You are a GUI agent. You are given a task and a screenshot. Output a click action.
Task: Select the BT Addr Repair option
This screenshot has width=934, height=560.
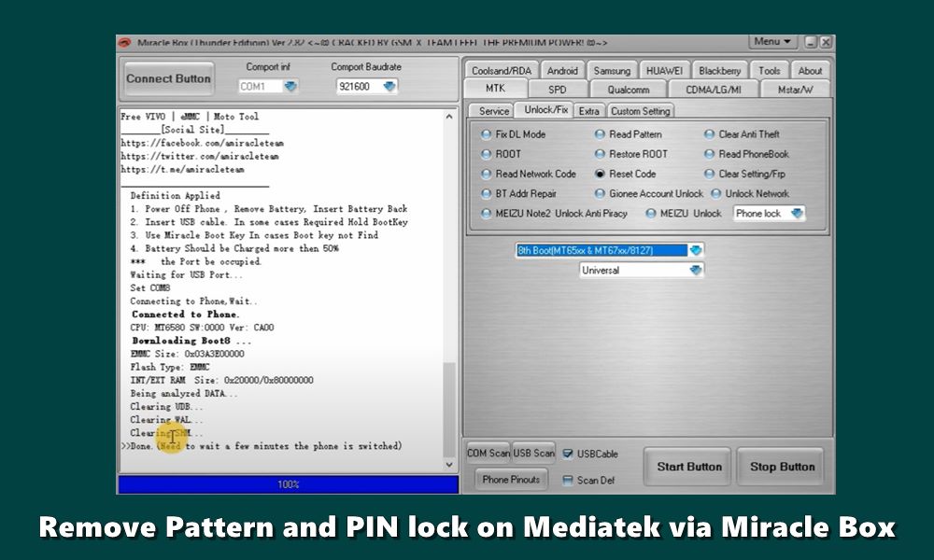486,193
